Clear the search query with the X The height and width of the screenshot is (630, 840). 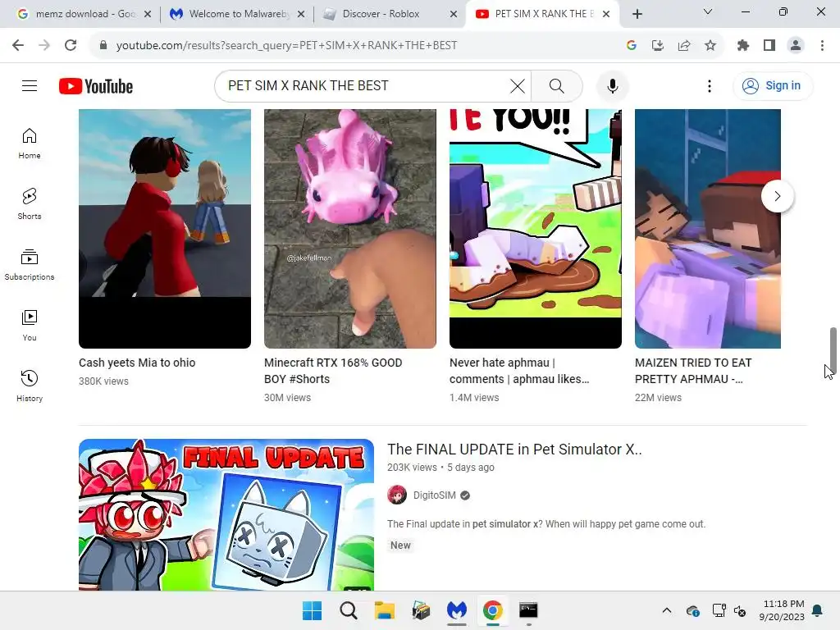[517, 85]
